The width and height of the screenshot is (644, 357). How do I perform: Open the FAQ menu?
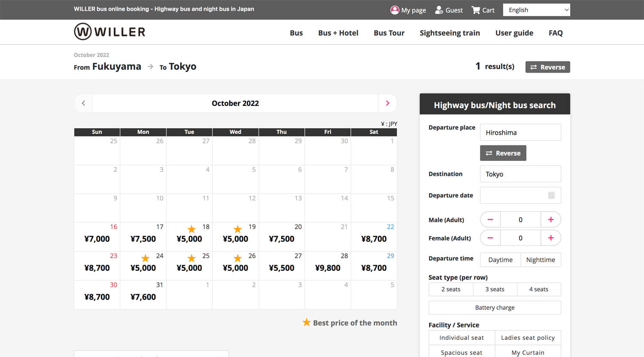pyautogui.click(x=556, y=33)
